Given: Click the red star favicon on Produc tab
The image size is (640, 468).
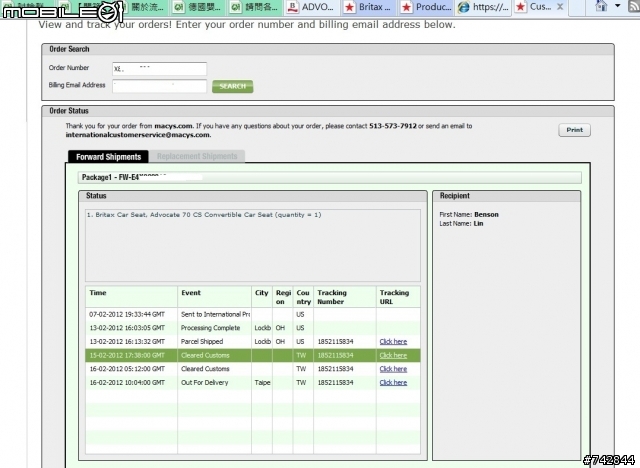Looking at the screenshot, I should click(406, 7).
